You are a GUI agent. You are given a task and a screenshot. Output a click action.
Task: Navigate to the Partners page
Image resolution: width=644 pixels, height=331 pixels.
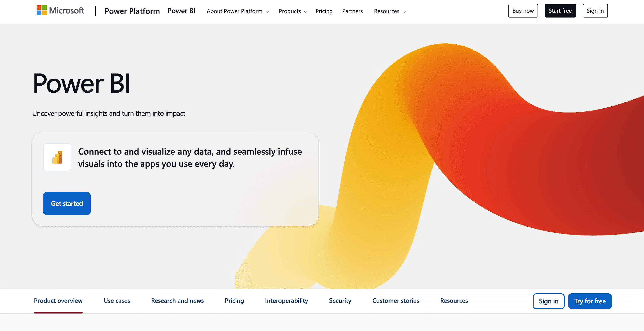point(352,11)
